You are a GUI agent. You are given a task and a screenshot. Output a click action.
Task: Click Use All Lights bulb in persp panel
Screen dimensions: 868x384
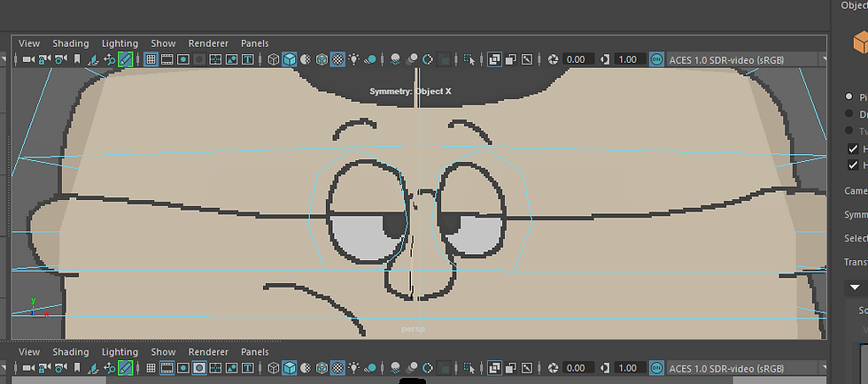pyautogui.click(x=353, y=59)
